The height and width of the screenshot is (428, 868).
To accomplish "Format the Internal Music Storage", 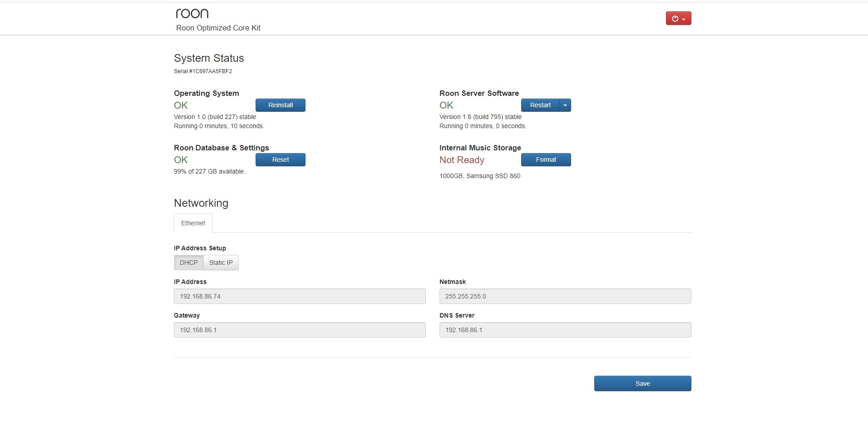I will click(546, 159).
